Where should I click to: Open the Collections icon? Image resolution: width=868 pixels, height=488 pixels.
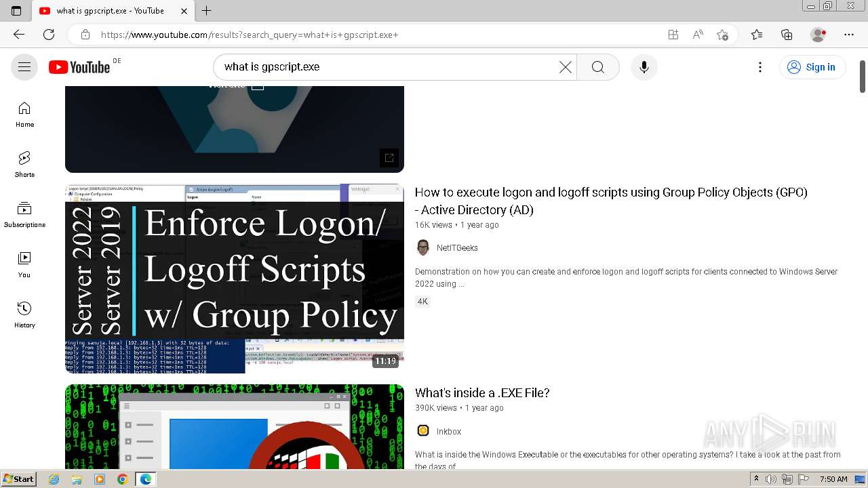pyautogui.click(x=787, y=35)
